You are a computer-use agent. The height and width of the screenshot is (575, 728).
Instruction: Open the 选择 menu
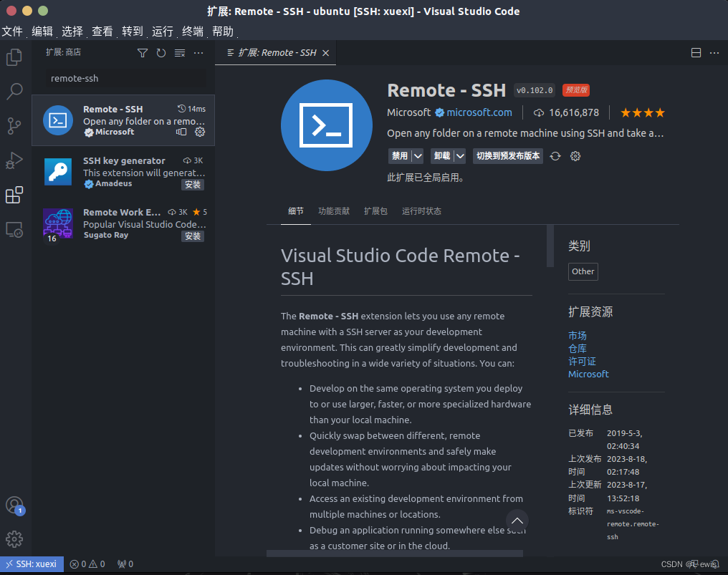(x=72, y=31)
